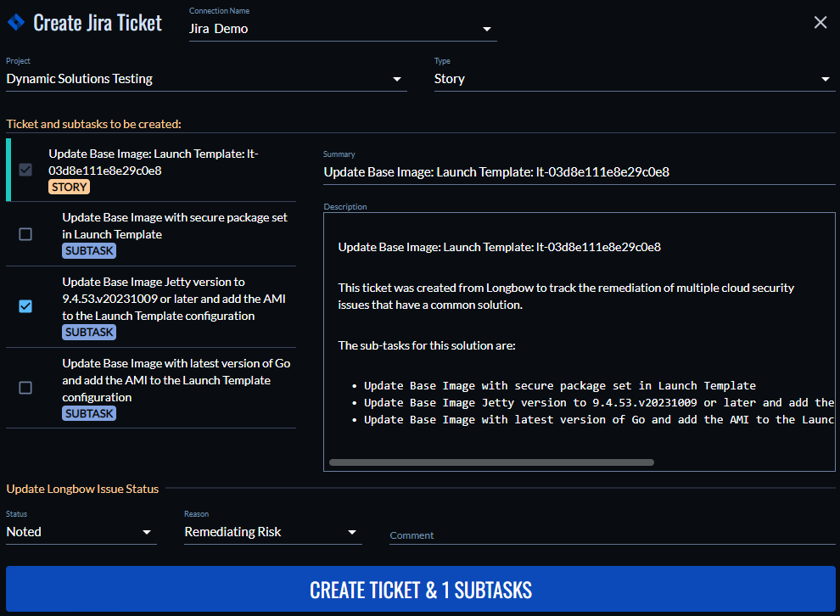Open the Reason dropdown showing Remediating Risk
The image size is (840, 616).
coord(272,532)
